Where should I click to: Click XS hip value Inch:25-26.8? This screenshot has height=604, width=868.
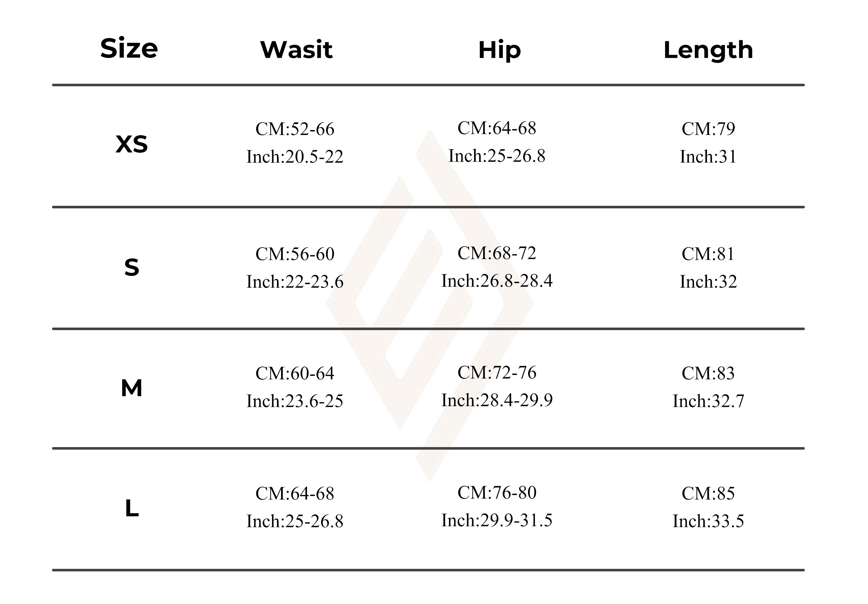click(x=497, y=156)
